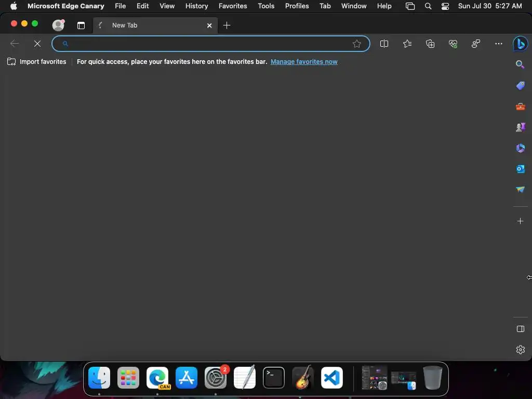This screenshot has height=399, width=532.
Task: Go back to previous page
Action: (14, 44)
